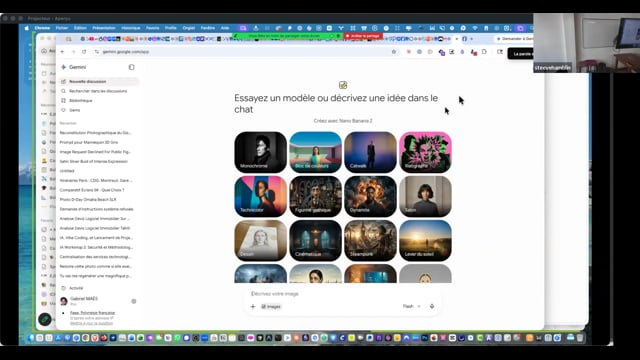Open Rechercher dans les discussions
Image resolution: width=640 pixels, height=360 pixels.
coord(98,91)
